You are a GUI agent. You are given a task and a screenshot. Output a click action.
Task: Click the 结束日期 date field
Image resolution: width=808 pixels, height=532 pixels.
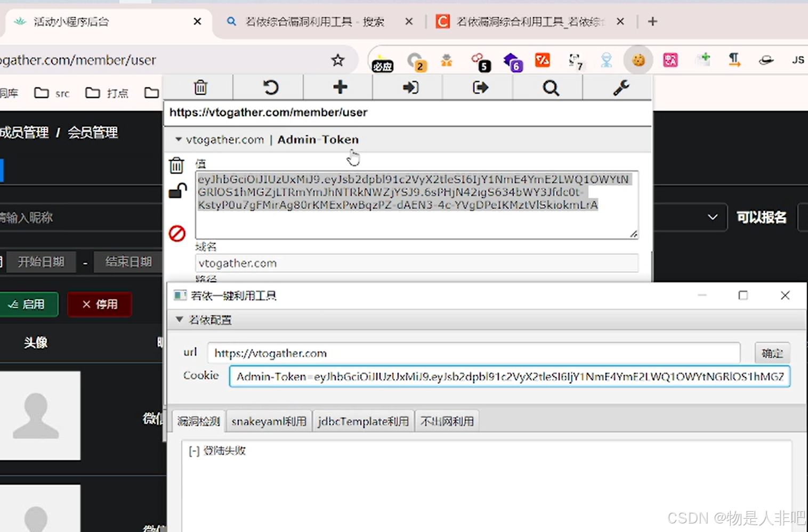tap(128, 261)
